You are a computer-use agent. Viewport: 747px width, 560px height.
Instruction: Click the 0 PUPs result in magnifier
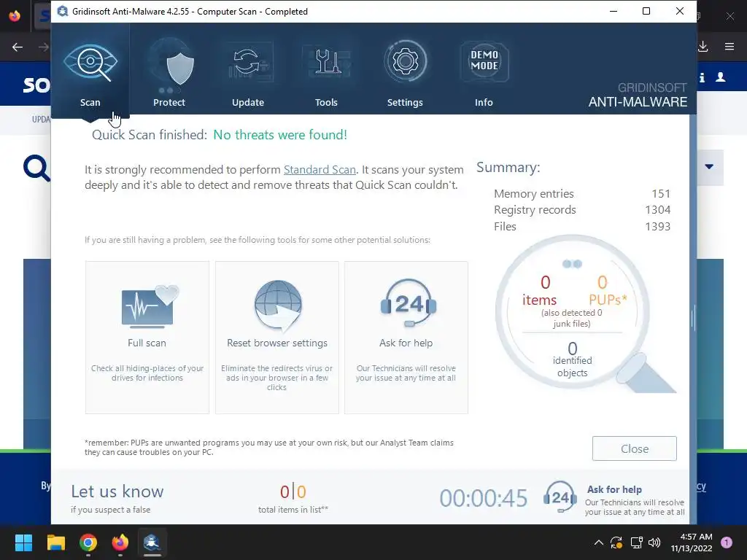click(x=608, y=290)
